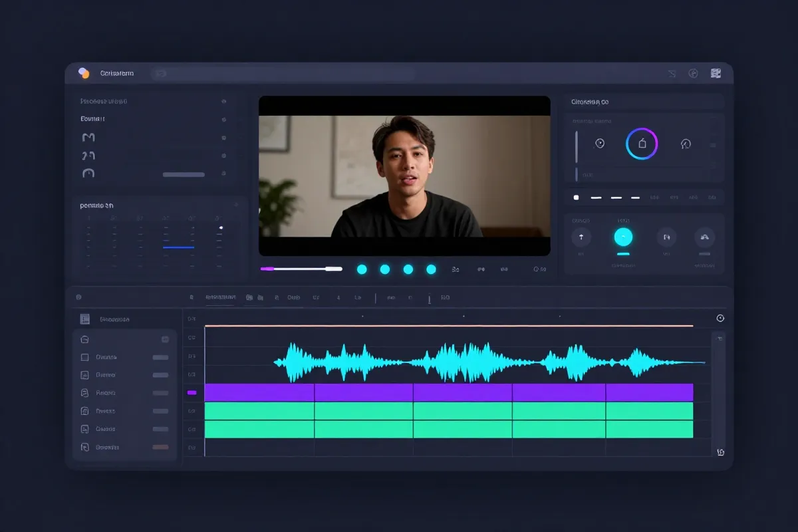Viewport: 798px width, 532px height.
Task: Click the clock icon at the timeline's top right
Action: [720, 319]
